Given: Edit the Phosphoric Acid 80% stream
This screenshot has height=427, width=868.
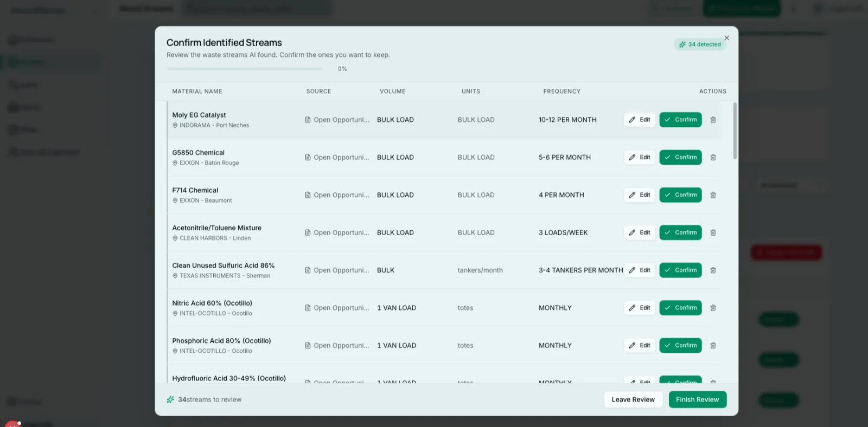Looking at the screenshot, I should click(640, 345).
